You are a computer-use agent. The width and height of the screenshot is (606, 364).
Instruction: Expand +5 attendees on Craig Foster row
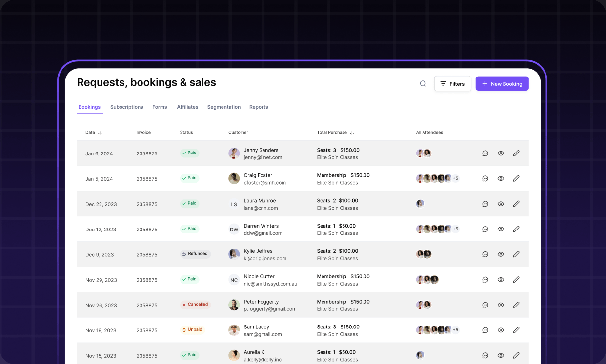coord(455,179)
